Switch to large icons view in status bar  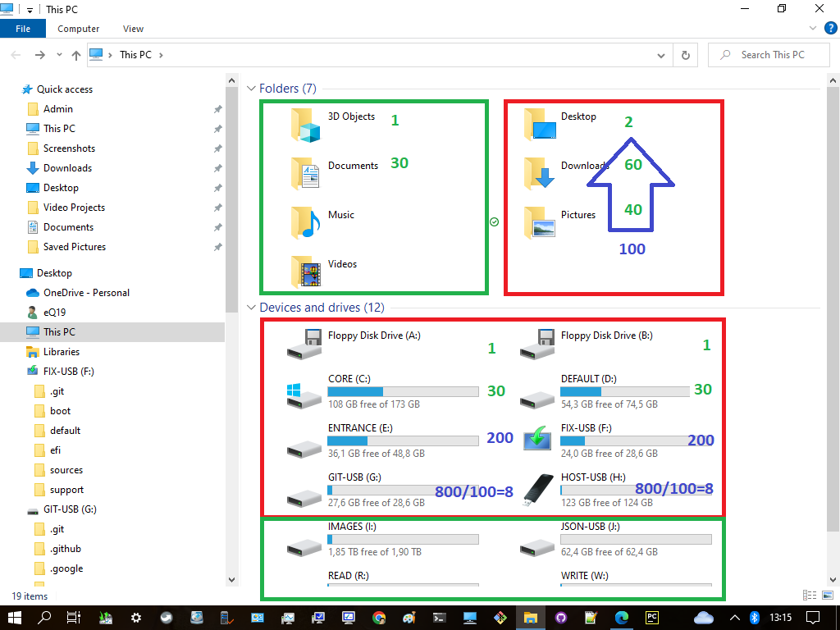[828, 596]
